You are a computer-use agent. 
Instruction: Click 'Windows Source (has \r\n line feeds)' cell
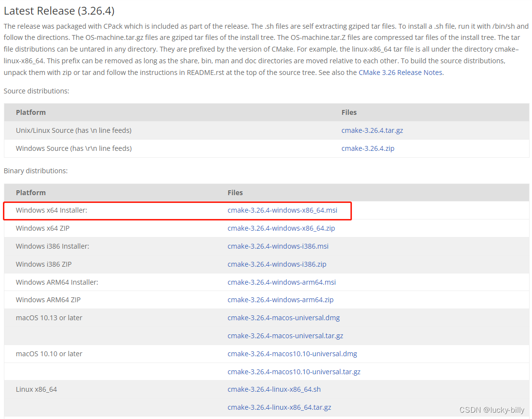tap(73, 148)
